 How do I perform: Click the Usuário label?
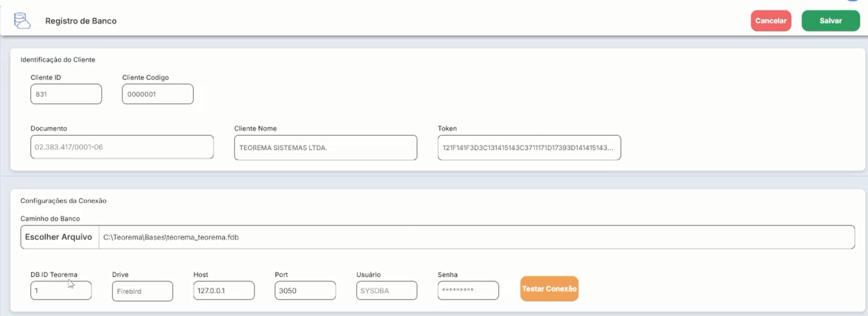coord(369,274)
